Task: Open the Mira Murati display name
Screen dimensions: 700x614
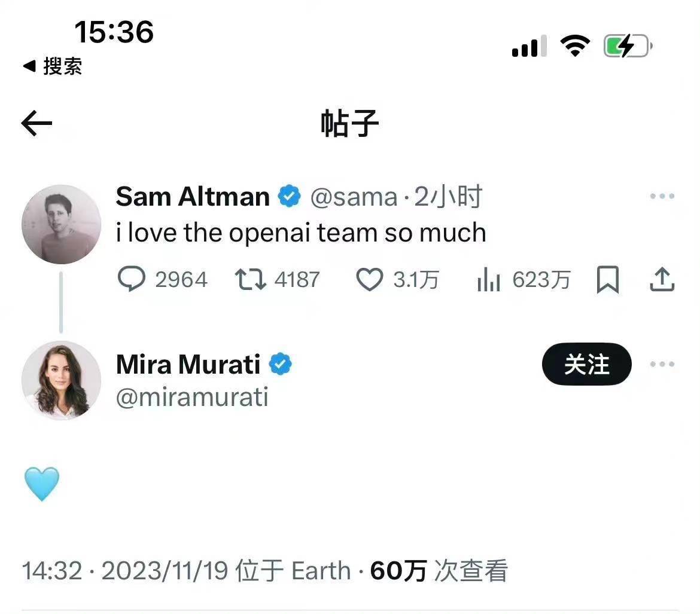Action: point(188,364)
